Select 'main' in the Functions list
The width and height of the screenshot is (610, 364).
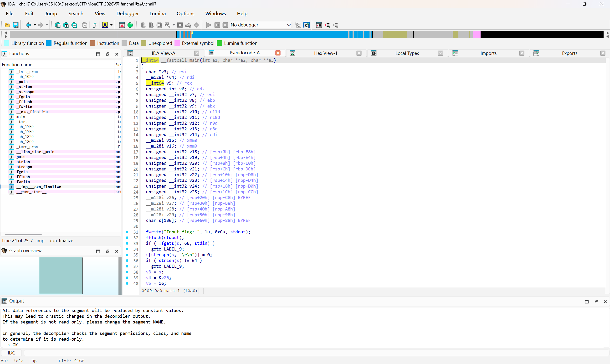pyautogui.click(x=21, y=117)
